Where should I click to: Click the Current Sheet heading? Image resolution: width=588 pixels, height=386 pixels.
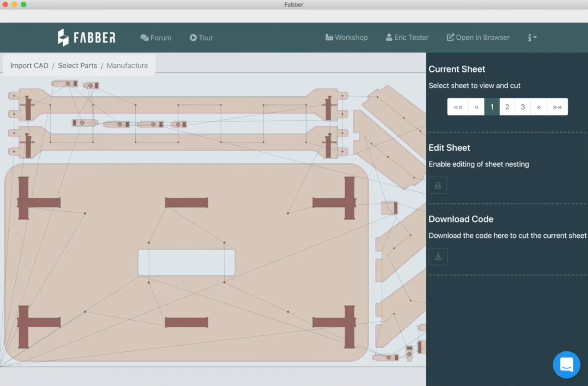[457, 69]
